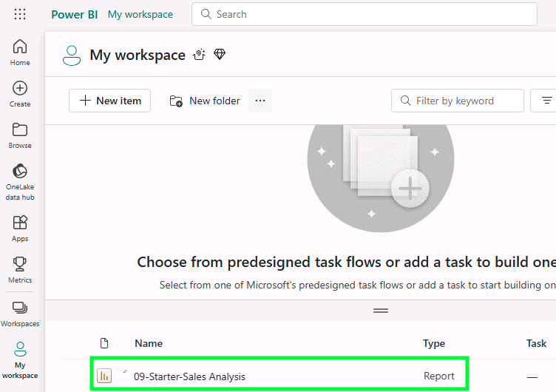Image resolution: width=556 pixels, height=392 pixels.
Task: Open Browse in the left navigation
Action: pyautogui.click(x=20, y=135)
